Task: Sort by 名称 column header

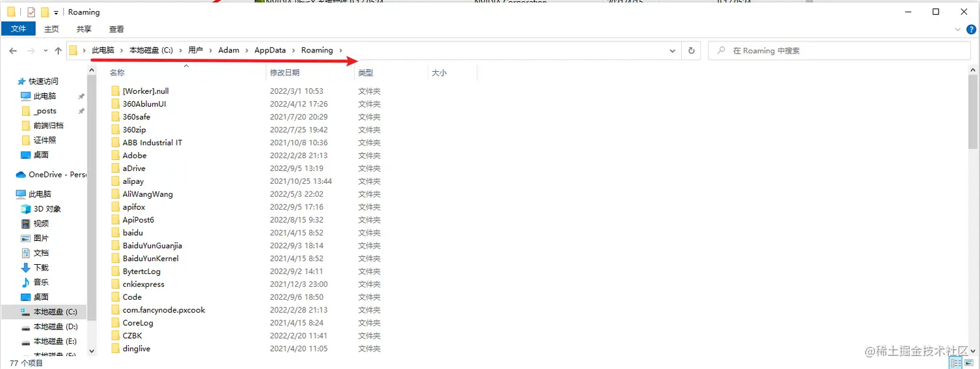Action: click(x=117, y=73)
